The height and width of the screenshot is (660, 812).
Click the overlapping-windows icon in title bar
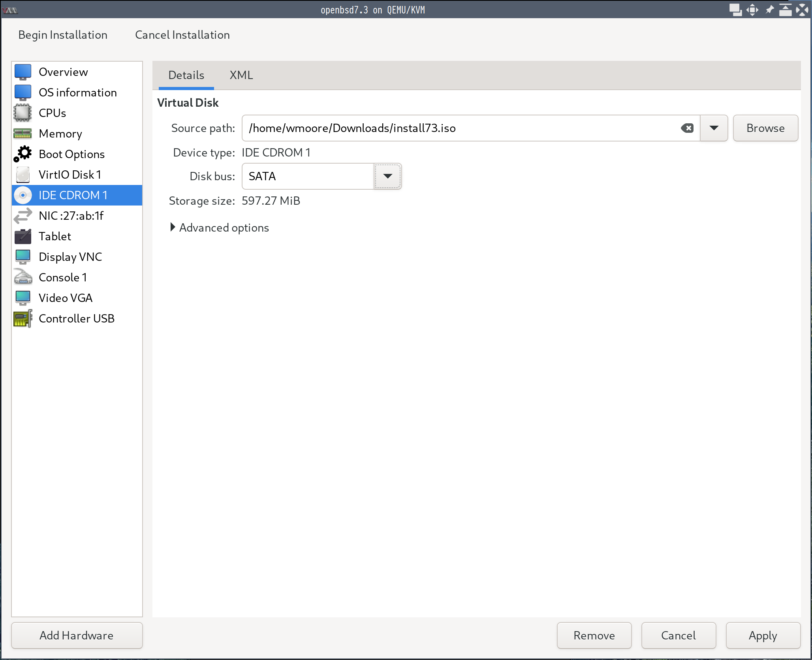coord(735,9)
